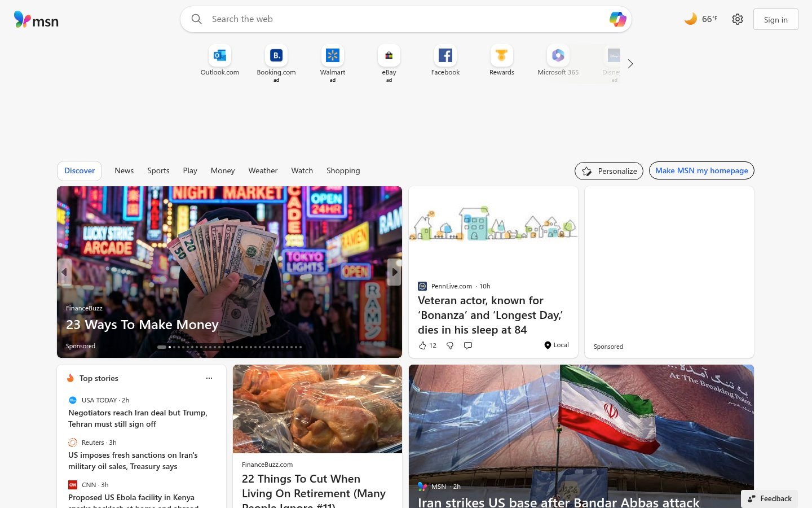Viewport: 812px width, 508px height.
Task: Open the Booking.com shortcut icon
Action: pyautogui.click(x=276, y=55)
